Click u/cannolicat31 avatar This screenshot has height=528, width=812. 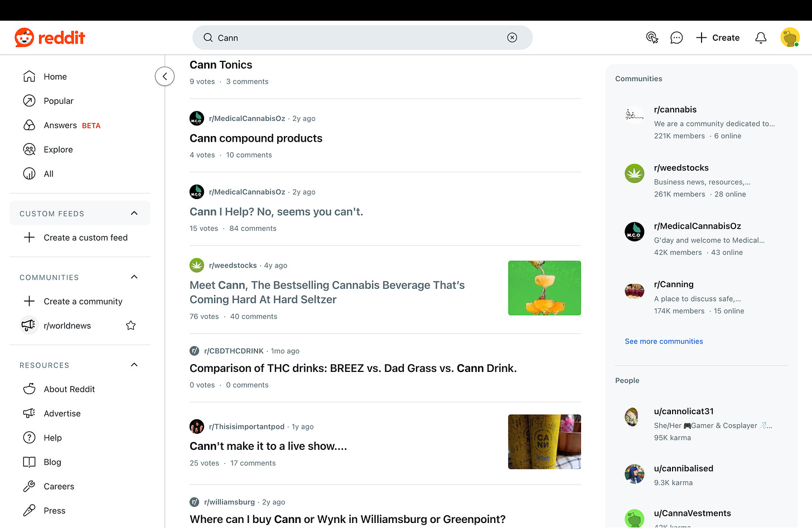point(632,416)
